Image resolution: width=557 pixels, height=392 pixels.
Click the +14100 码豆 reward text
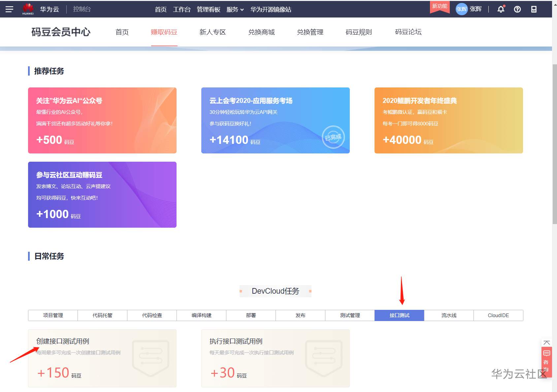235,140
